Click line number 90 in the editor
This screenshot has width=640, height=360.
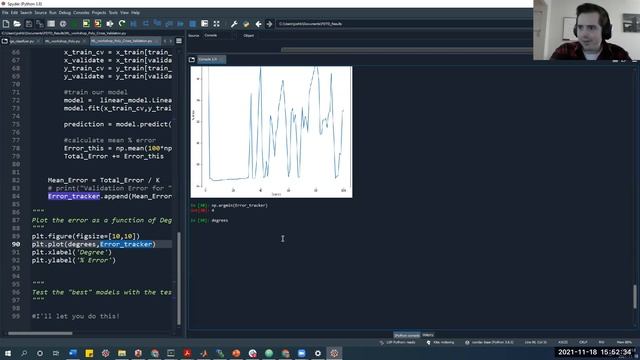pyautogui.click(x=16, y=244)
